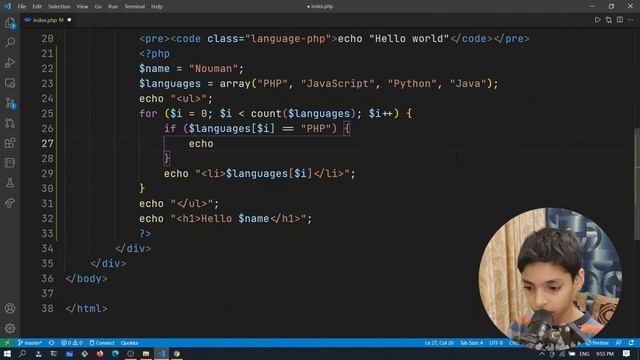
Task: Open errors and warnings count in status bar
Action: (72, 342)
